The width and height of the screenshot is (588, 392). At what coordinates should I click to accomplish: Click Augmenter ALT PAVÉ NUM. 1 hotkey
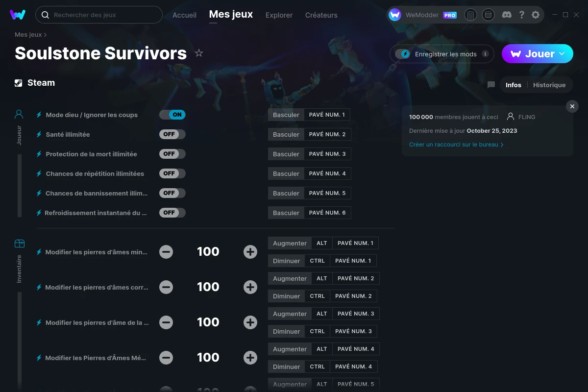[x=323, y=243]
